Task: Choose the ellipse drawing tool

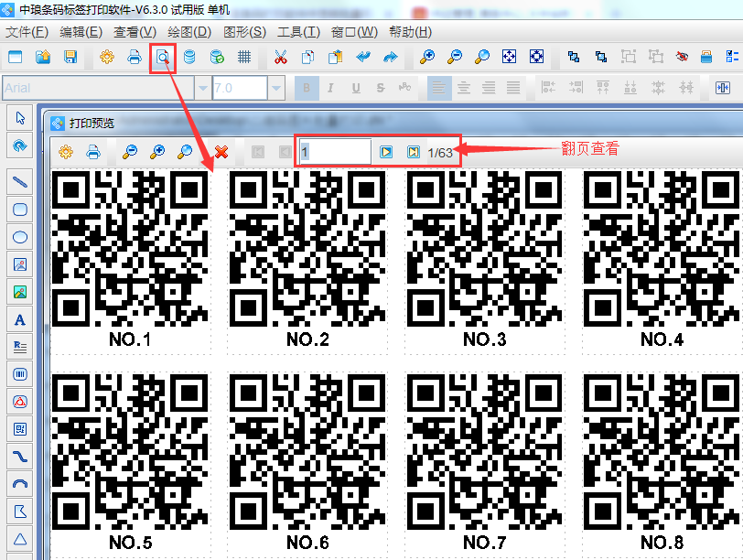Action: [20, 237]
